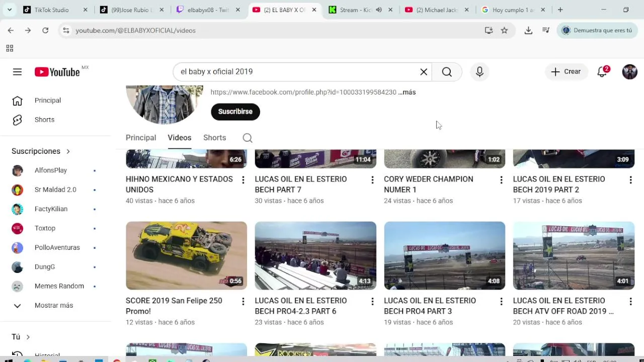Open options for BECH PRO4 PART 3
This screenshot has width=644, height=362.
coord(501,302)
